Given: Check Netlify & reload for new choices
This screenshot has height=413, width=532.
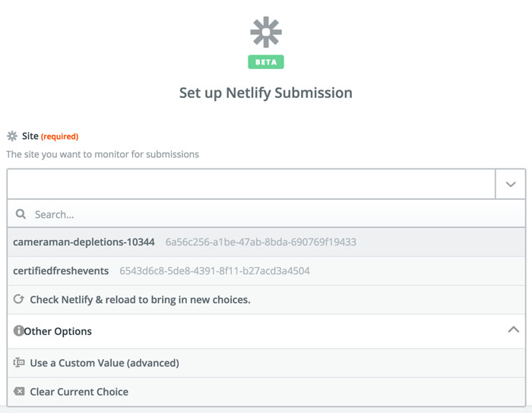Looking at the screenshot, I should [x=140, y=300].
